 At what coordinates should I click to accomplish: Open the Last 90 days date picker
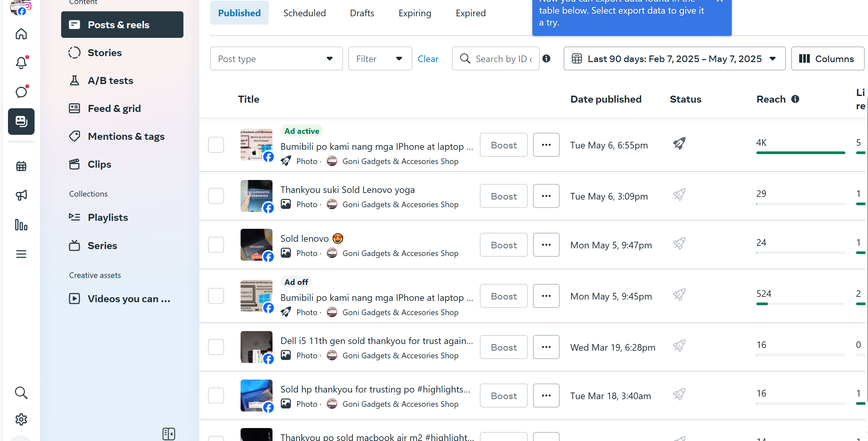coord(674,58)
